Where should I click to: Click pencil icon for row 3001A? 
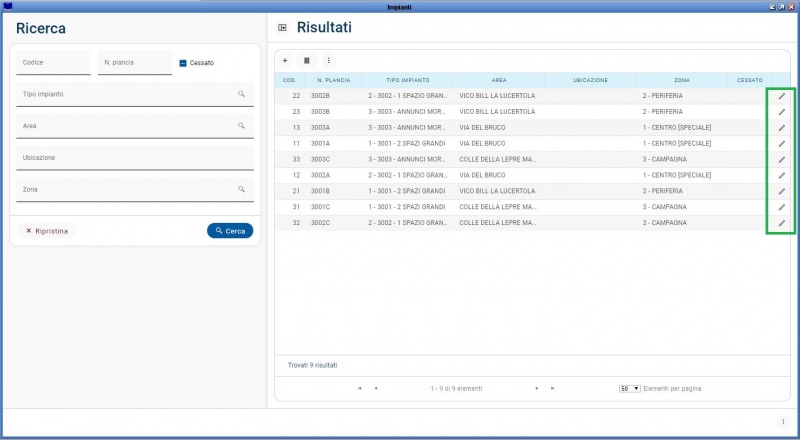[x=782, y=144]
